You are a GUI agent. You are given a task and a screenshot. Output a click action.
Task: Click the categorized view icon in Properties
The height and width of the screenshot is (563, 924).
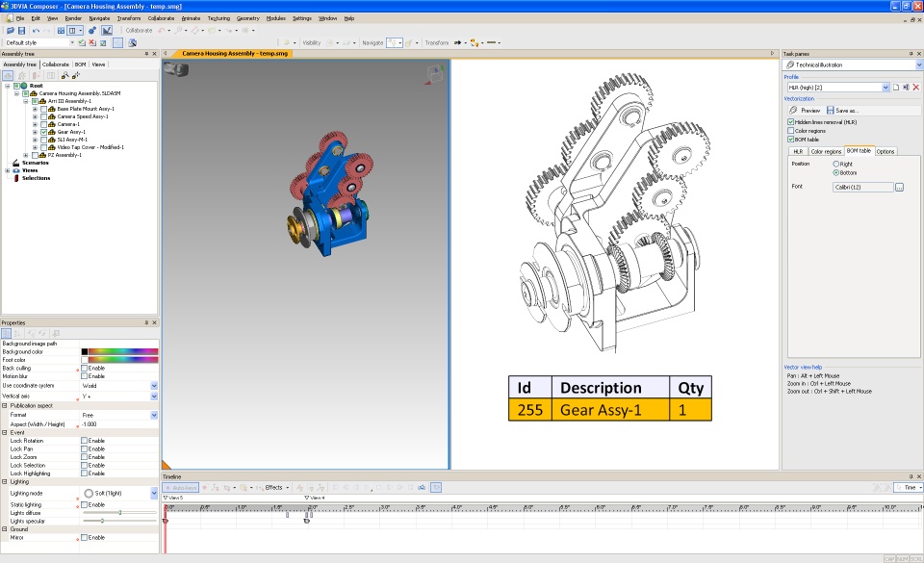pos(7,333)
